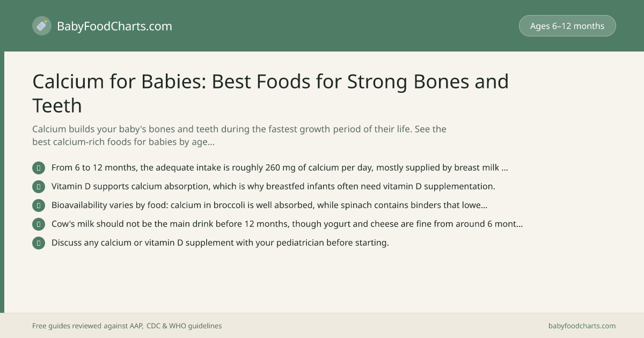Select the bullet icon beside pediatrician advice
The height and width of the screenshot is (338, 644).
39,243
